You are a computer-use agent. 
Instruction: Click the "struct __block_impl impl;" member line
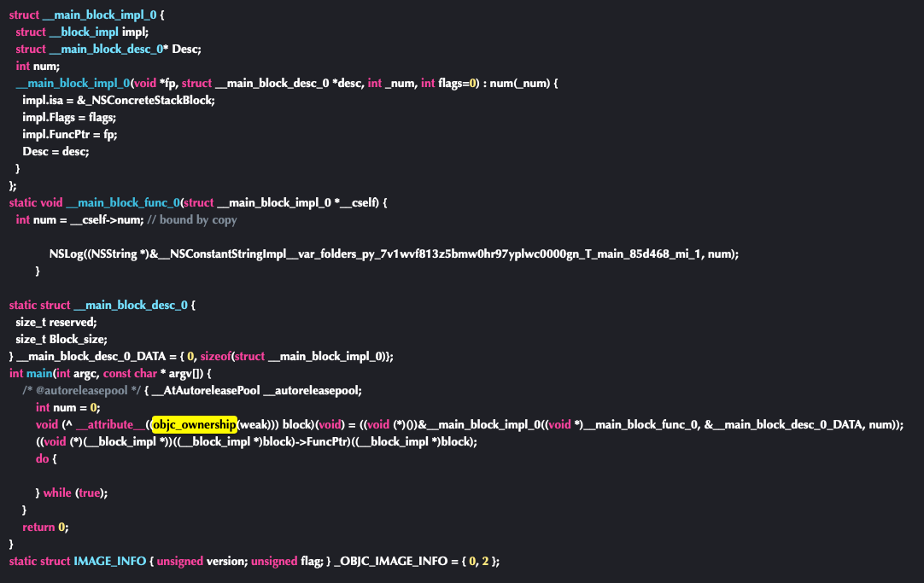pos(82,32)
